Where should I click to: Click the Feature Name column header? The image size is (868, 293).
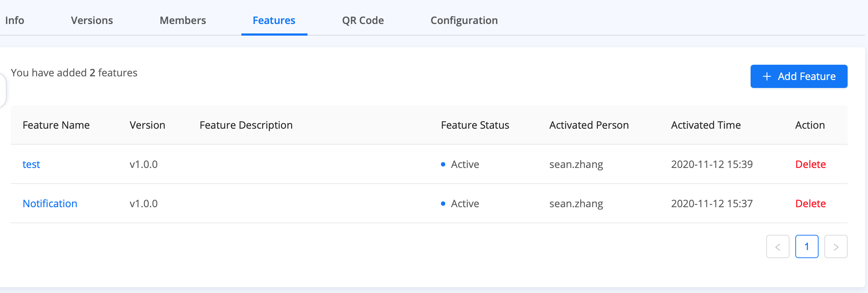[56, 125]
